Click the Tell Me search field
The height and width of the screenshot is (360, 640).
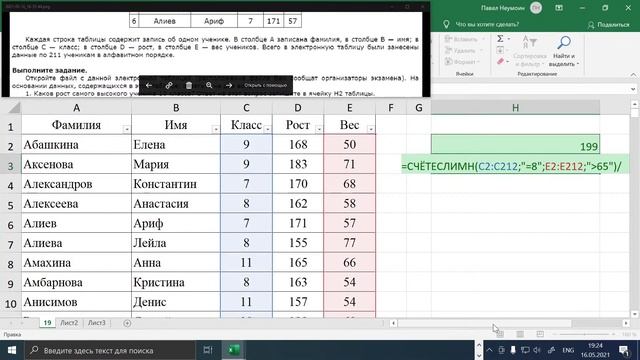487,24
